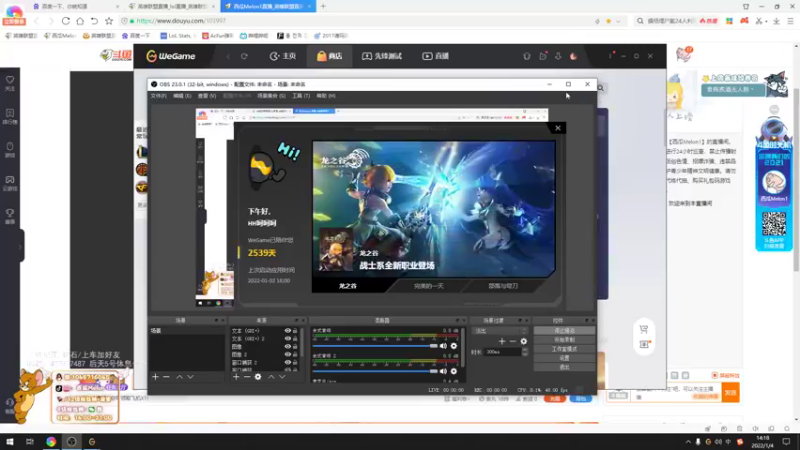Screen dimensions: 800x450
Task: Toggle visibility of 图像 2 source
Action: [288, 354]
